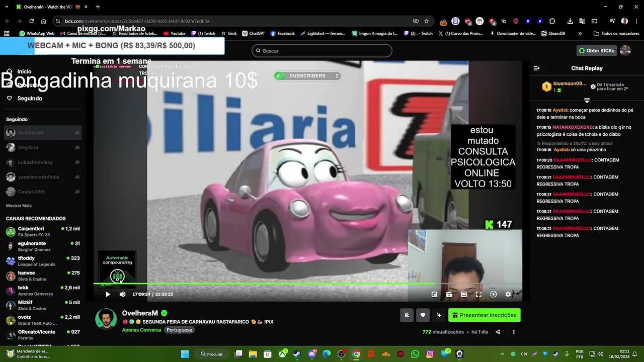
Task: Open LukasPodolsky followed channel
Action: pos(43,162)
